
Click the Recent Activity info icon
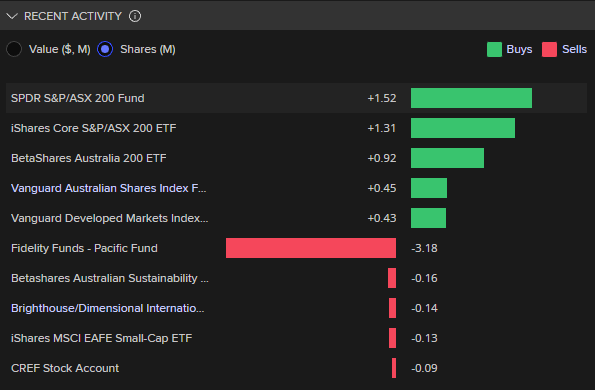(135, 16)
